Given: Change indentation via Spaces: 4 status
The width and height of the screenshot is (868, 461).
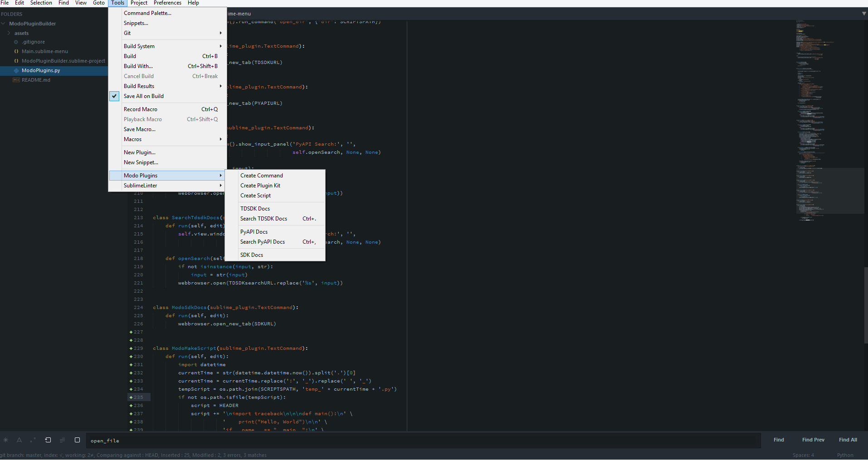Looking at the screenshot, I should [803, 455].
